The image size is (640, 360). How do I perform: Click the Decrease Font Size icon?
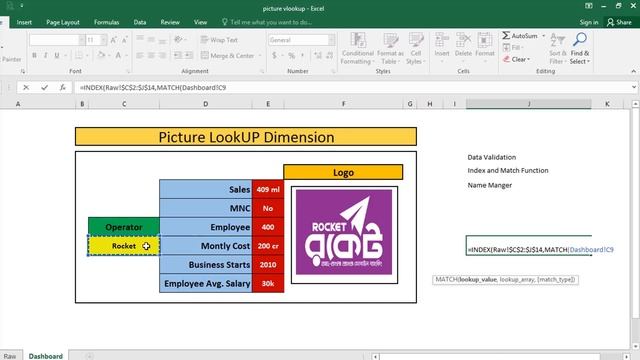124,40
